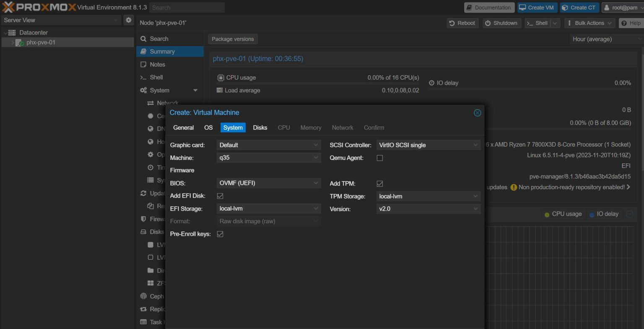Screen dimensions: 644x329
Task: Open the Notes panel for phx-pve-01
Action: tap(157, 64)
